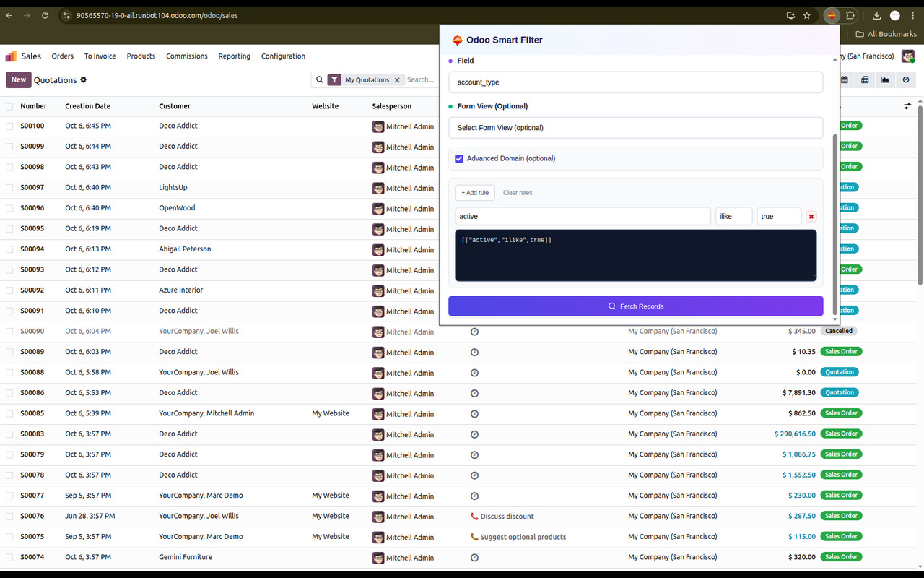The width and height of the screenshot is (924, 578).
Task: Click the Cancelled status badge for S00090
Action: coord(839,331)
